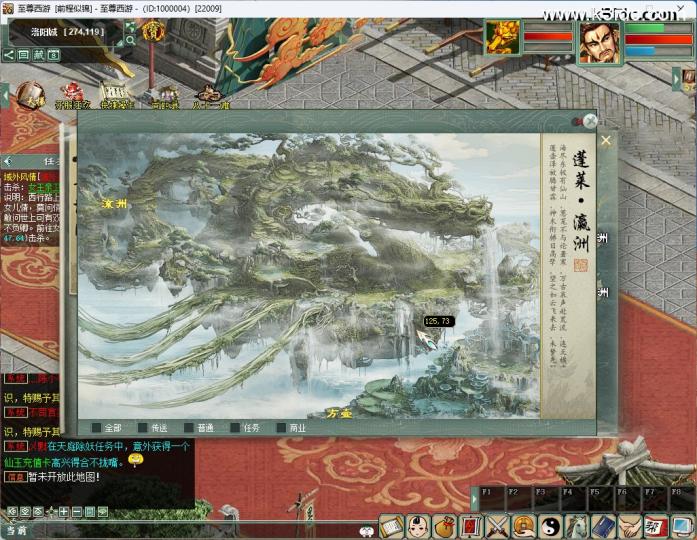Select the crossed swords attack icon
The width and height of the screenshot is (697, 540).
[497, 527]
